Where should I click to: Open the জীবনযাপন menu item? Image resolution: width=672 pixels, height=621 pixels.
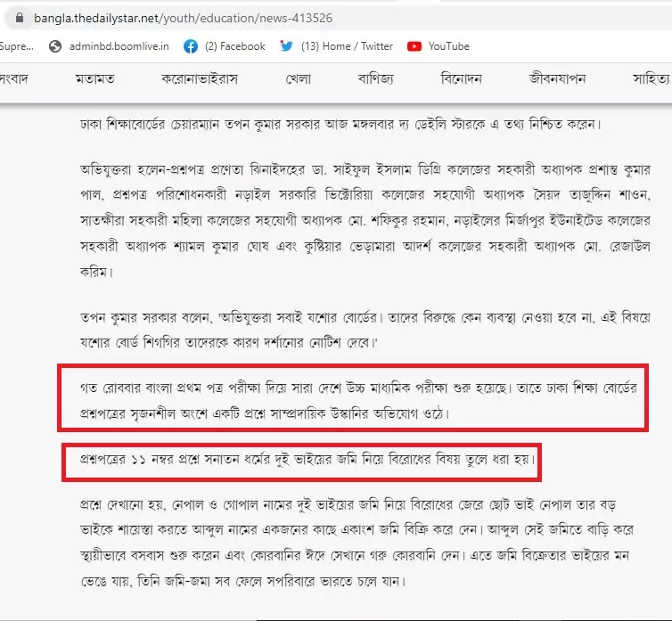pos(556,79)
